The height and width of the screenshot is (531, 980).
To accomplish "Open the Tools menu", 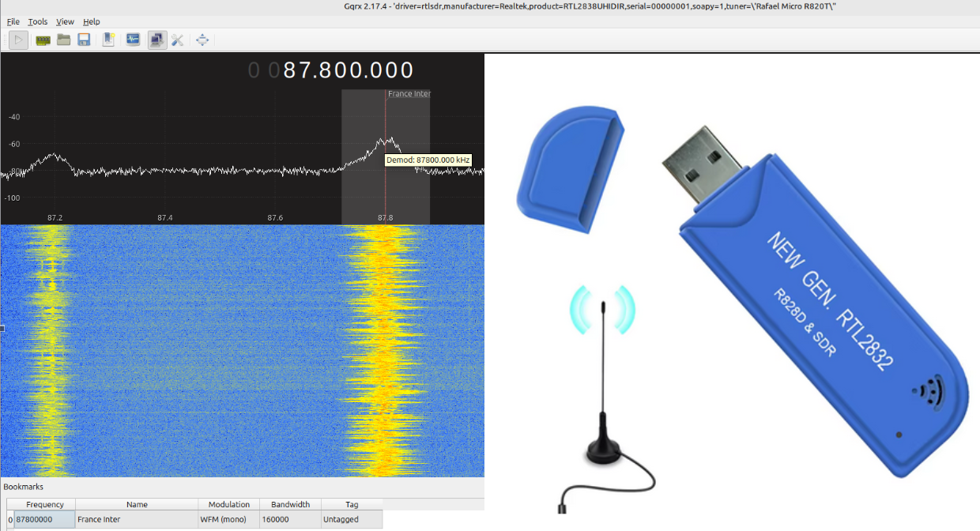I will point(37,21).
